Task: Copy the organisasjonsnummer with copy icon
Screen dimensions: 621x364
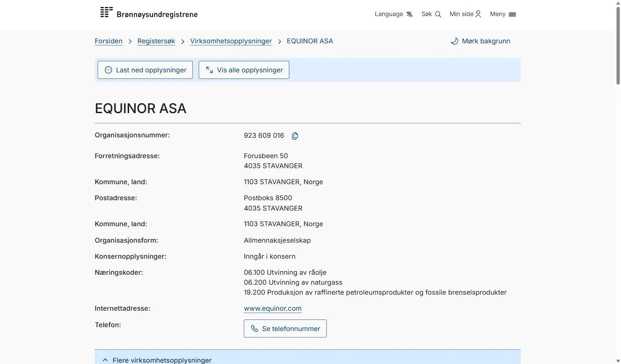Action: [x=295, y=136]
